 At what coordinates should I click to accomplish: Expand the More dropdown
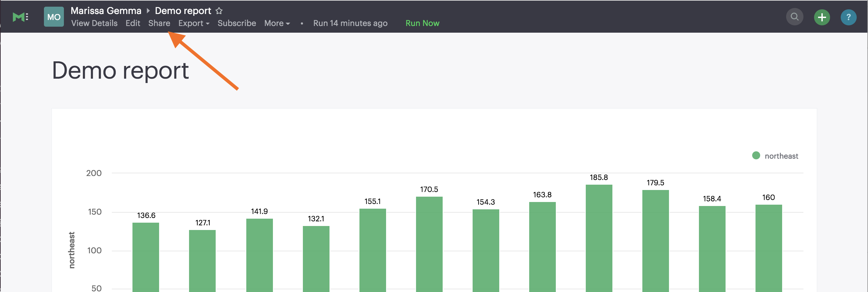click(x=277, y=23)
